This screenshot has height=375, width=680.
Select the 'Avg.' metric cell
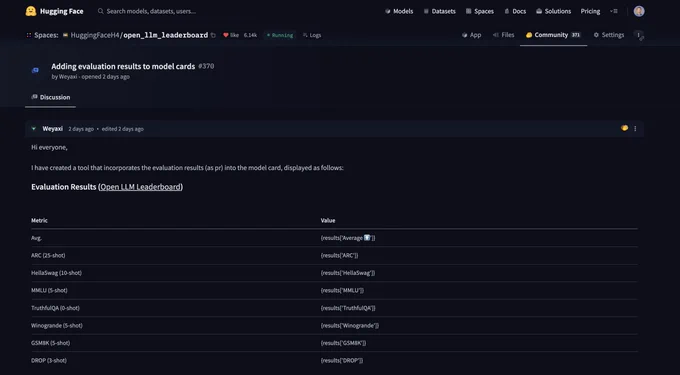[x=36, y=238]
